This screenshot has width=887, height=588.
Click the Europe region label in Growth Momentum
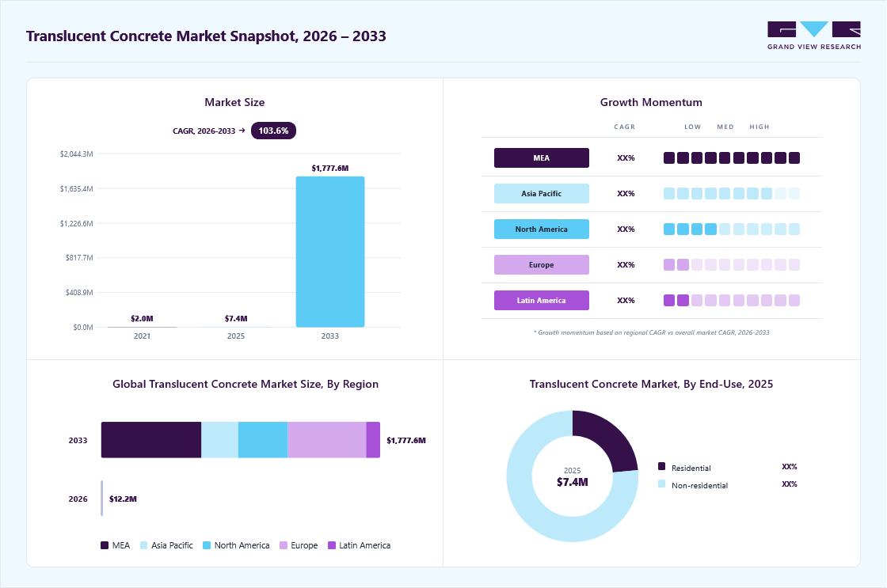click(x=542, y=264)
